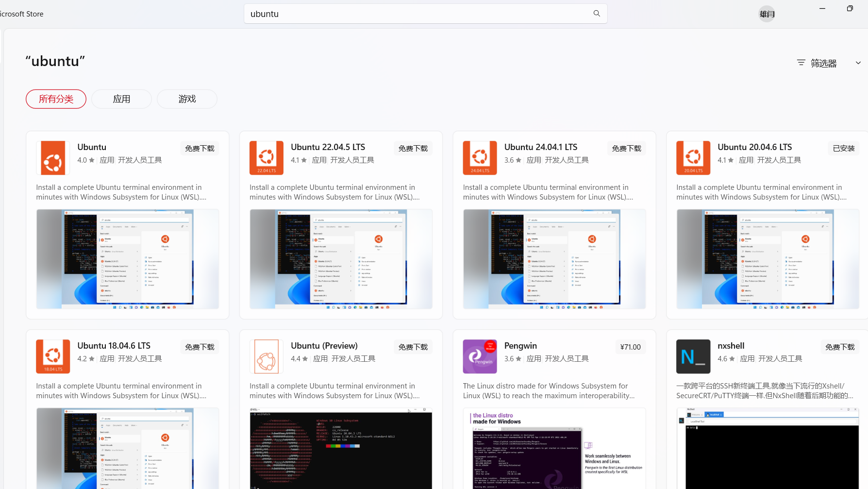Open the nxshell screenshot thumbnail

pyautogui.click(x=768, y=448)
